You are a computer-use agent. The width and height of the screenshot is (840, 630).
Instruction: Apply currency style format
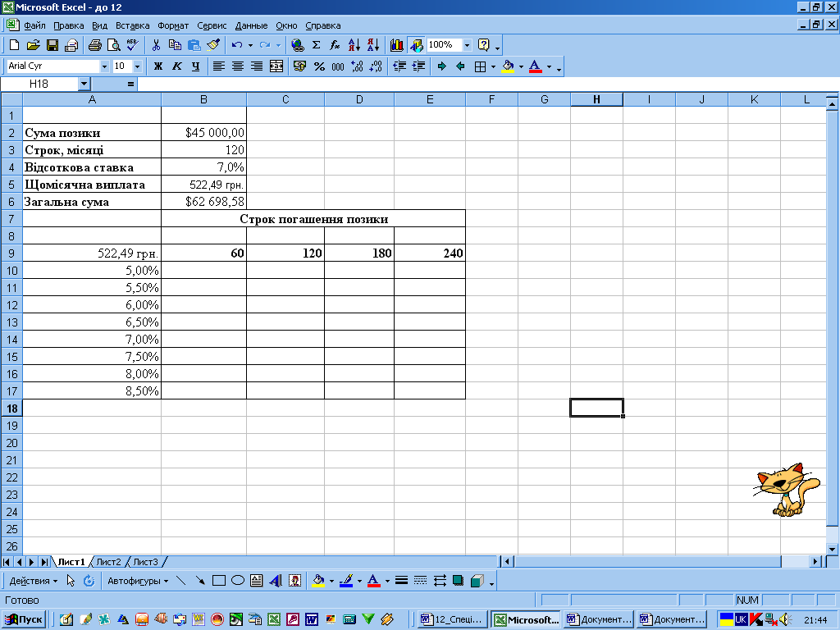click(300, 66)
